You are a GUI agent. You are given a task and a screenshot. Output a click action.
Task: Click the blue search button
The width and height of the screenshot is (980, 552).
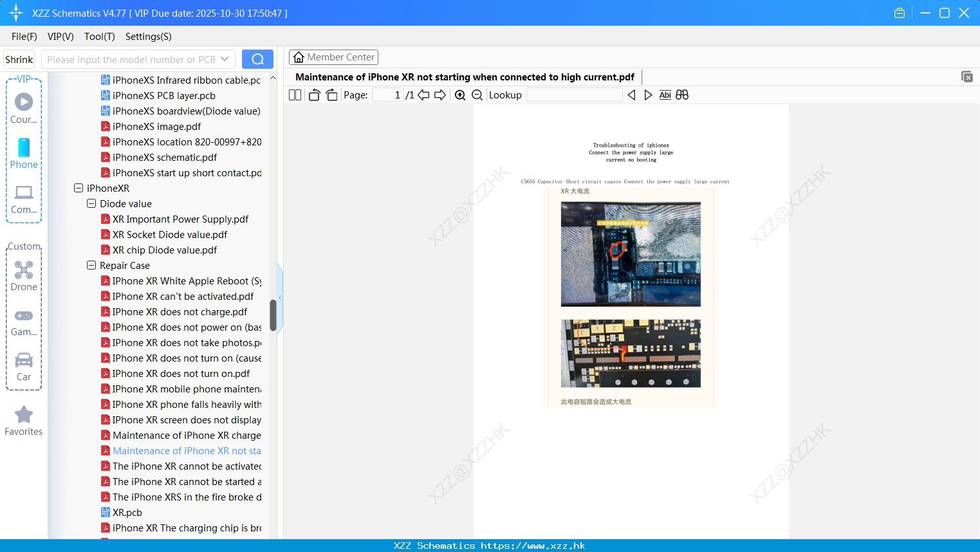pos(257,59)
